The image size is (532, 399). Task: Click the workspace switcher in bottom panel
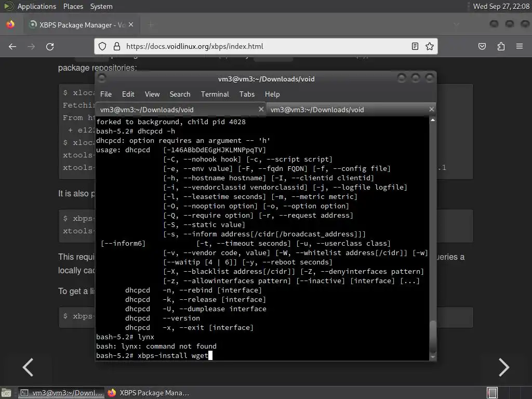pyautogui.click(x=492, y=393)
